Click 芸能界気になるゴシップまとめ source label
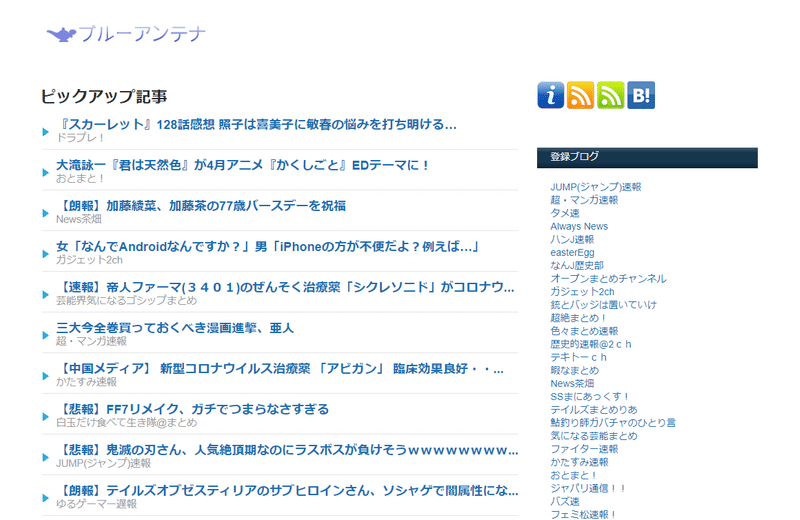Screen dimensions: 800x520 (x=127, y=301)
